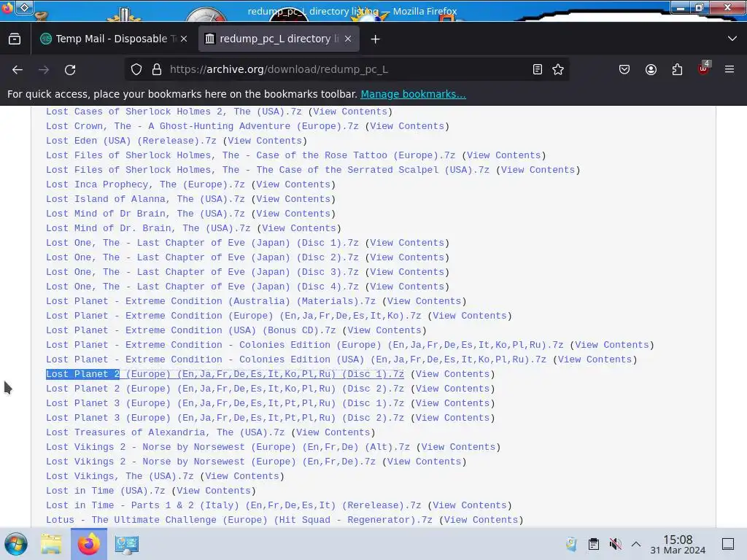View Contents of Colonies Edition (USA)
This screenshot has height=560, width=747.
click(595, 359)
